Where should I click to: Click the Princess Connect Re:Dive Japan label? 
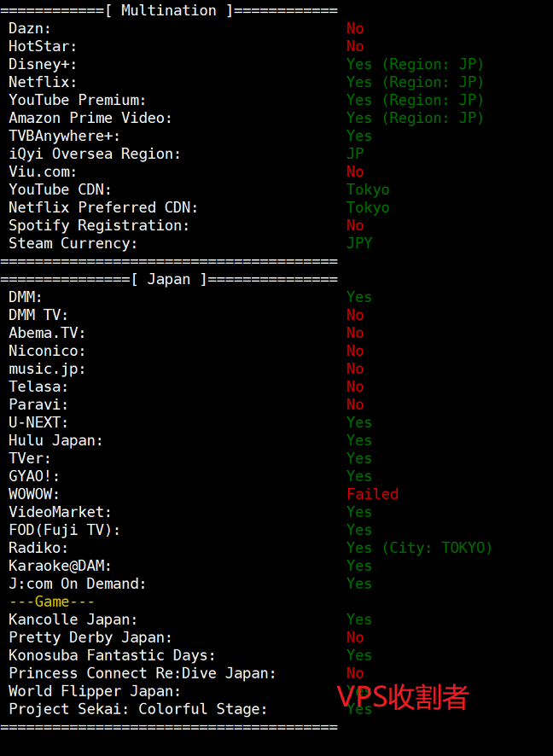pyautogui.click(x=143, y=673)
